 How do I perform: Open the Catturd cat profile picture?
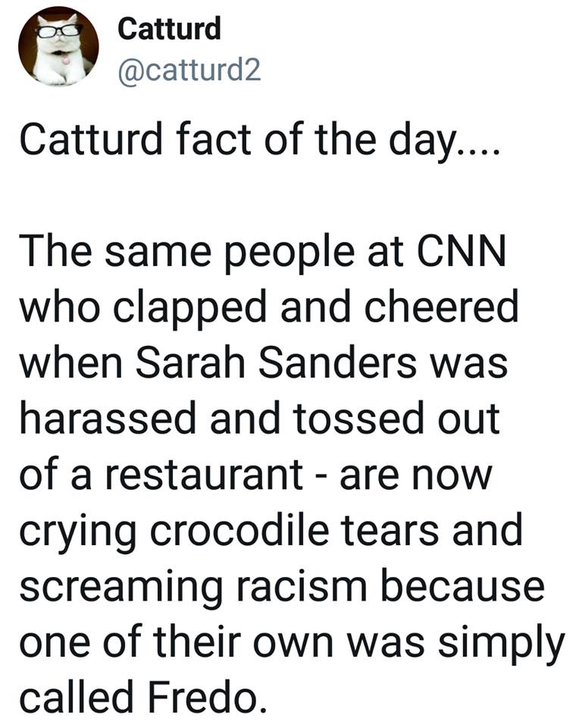click(58, 46)
